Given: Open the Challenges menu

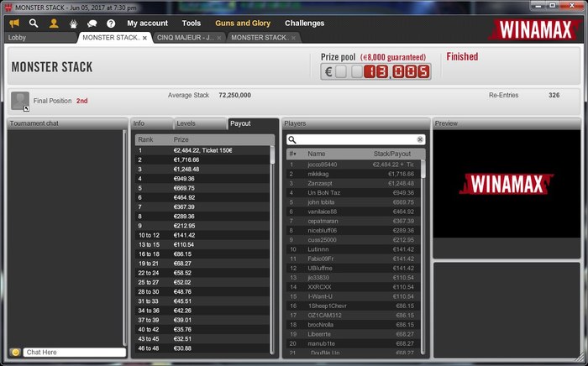Looking at the screenshot, I should pos(304,24).
